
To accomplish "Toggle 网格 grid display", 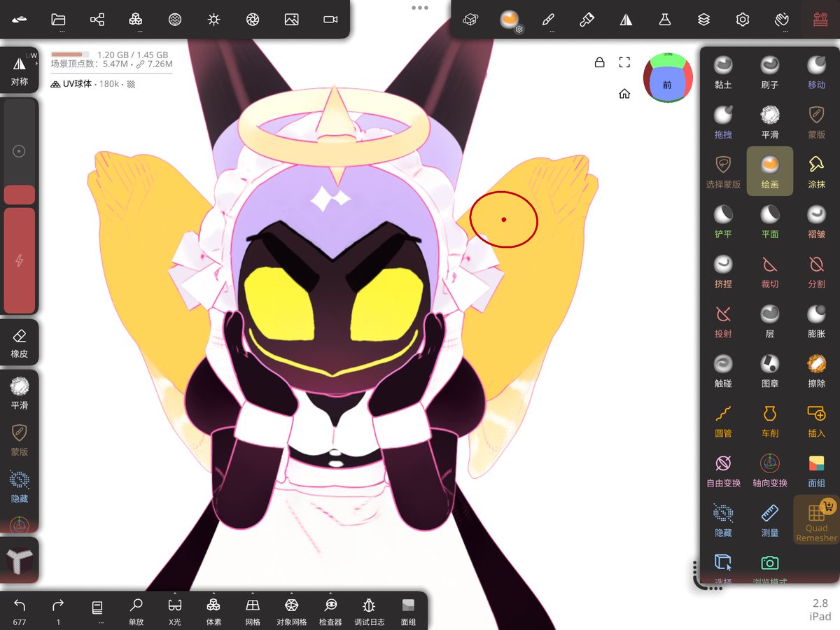I will tap(253, 611).
